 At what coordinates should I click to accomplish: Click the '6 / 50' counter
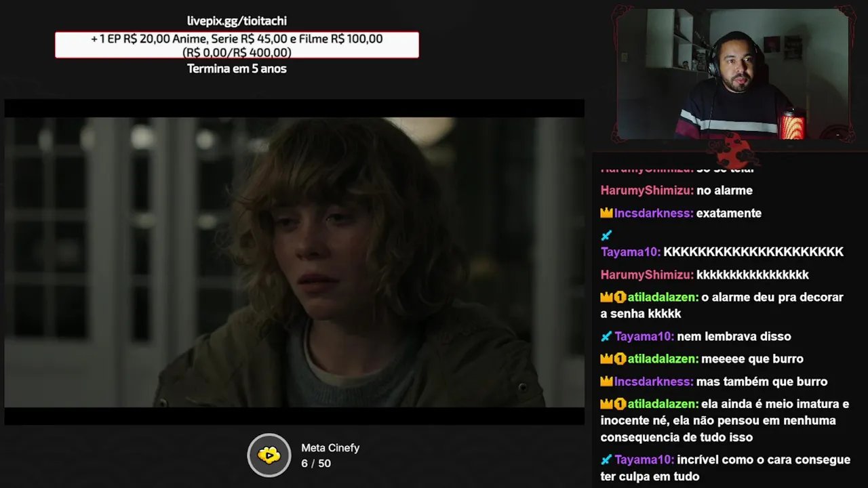point(316,464)
